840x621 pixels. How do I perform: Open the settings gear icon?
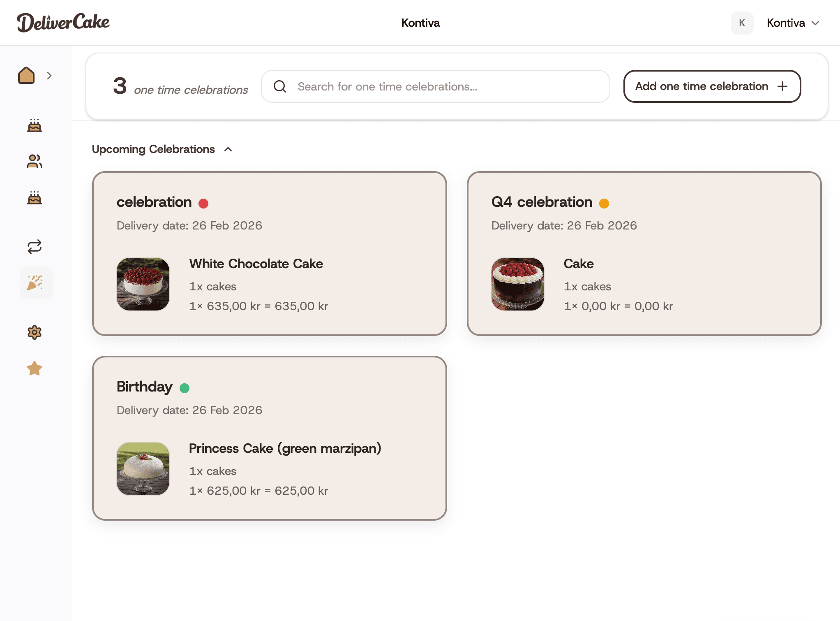(35, 332)
